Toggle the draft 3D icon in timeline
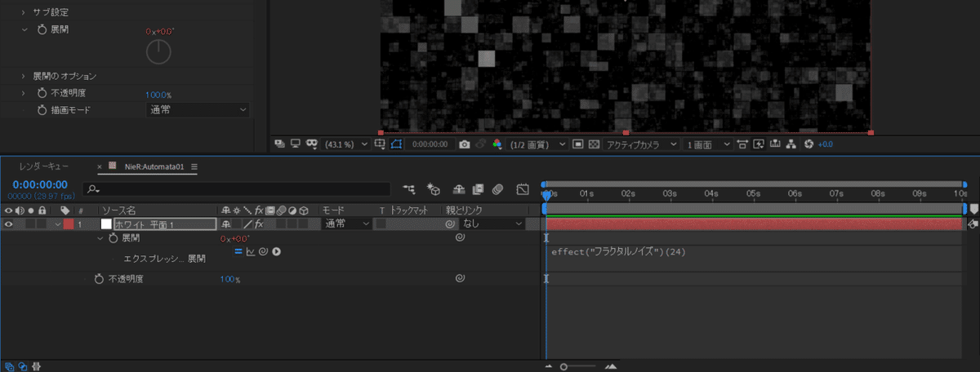This screenshot has width=980, height=372. click(435, 189)
